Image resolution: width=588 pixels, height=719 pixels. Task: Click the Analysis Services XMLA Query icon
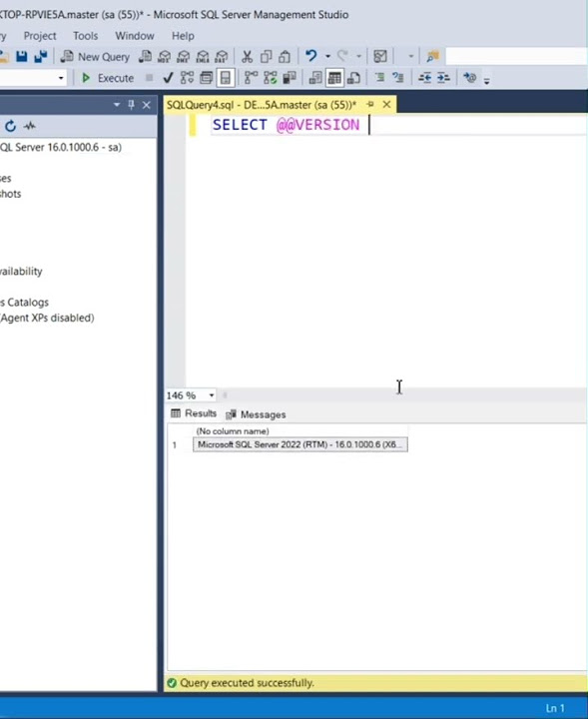(x=203, y=56)
